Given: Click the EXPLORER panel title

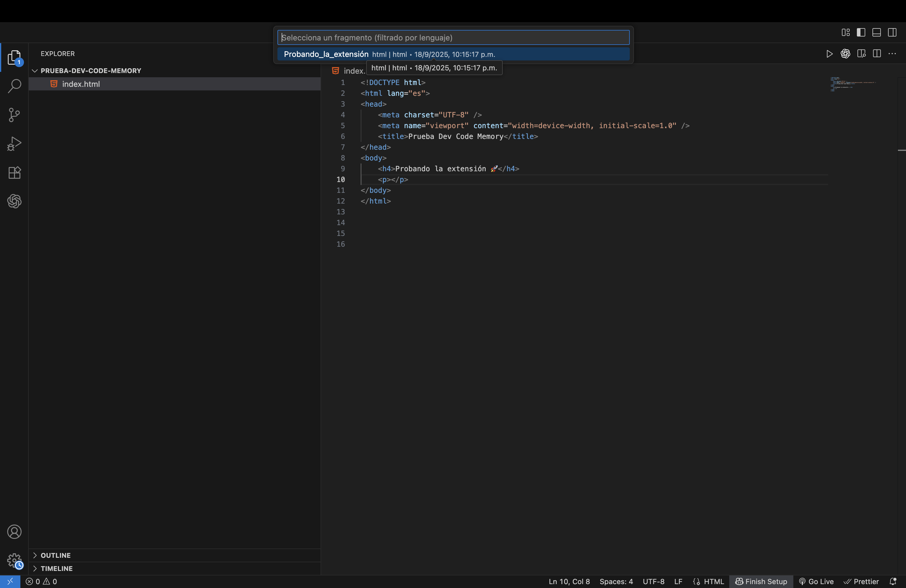Looking at the screenshot, I should pyautogui.click(x=58, y=54).
